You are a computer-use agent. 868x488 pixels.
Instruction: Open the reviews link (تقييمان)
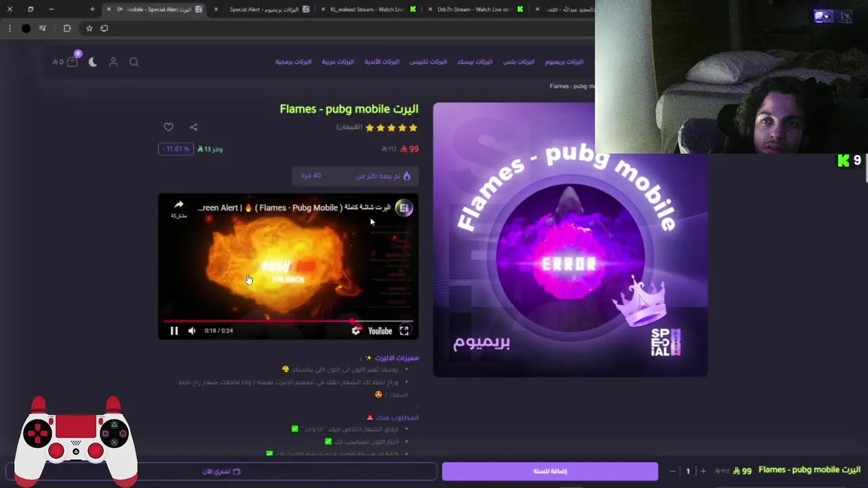(x=349, y=127)
